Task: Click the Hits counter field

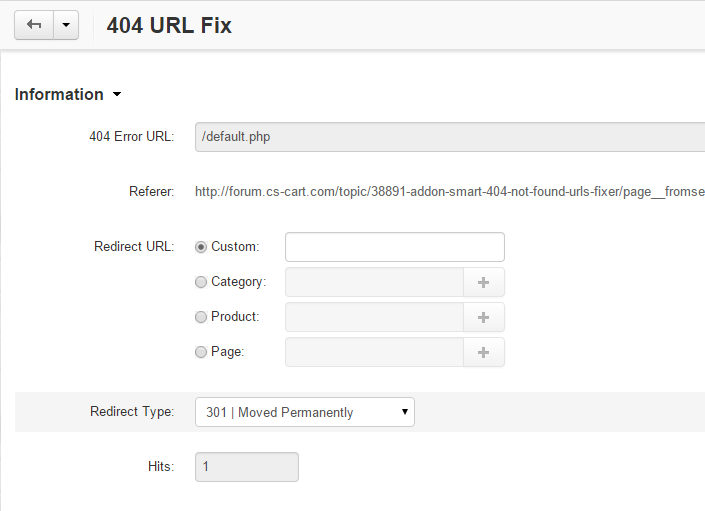Action: 246,467
